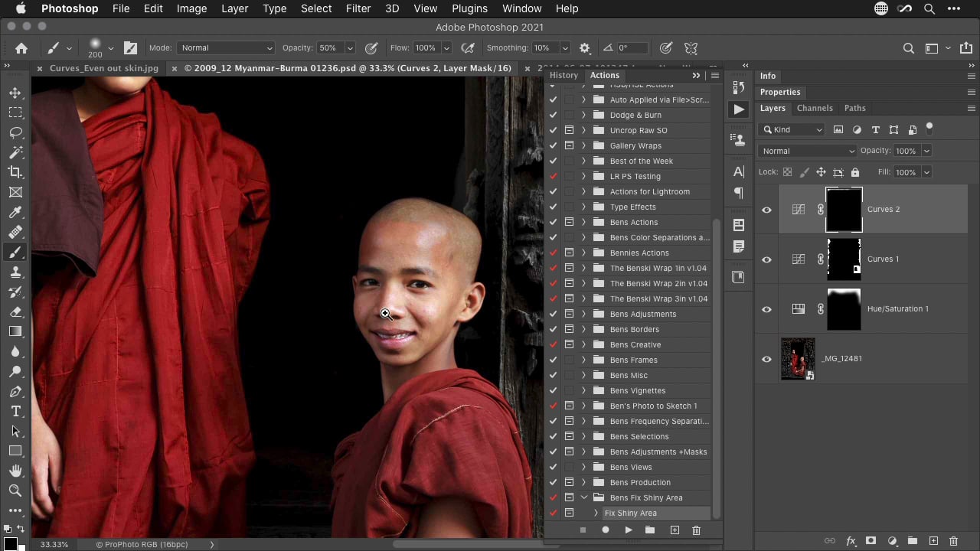Hide the Curves 2 layer

[x=766, y=210]
